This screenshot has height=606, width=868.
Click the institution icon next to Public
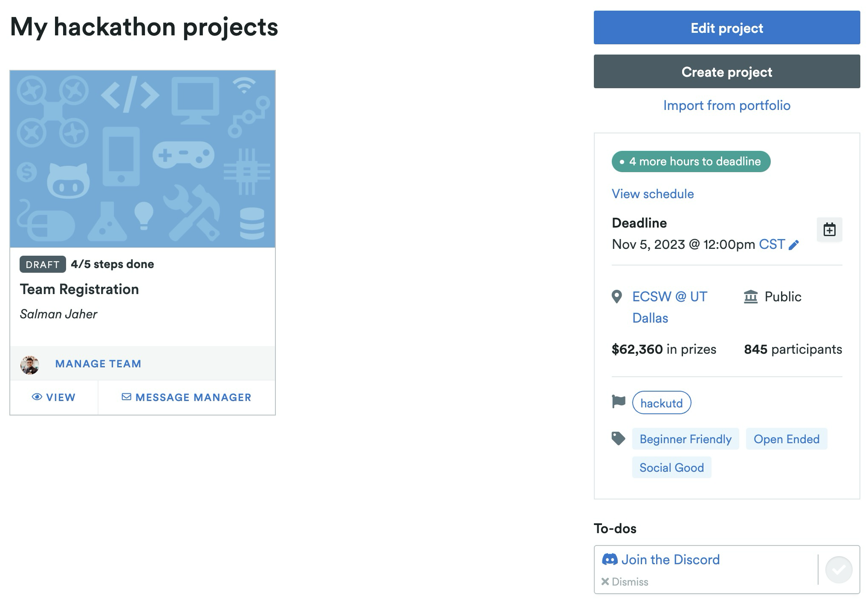(751, 296)
